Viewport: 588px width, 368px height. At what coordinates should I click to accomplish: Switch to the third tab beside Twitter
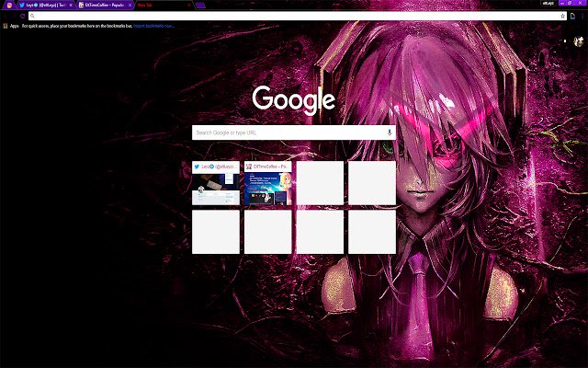pyautogui.click(x=105, y=6)
